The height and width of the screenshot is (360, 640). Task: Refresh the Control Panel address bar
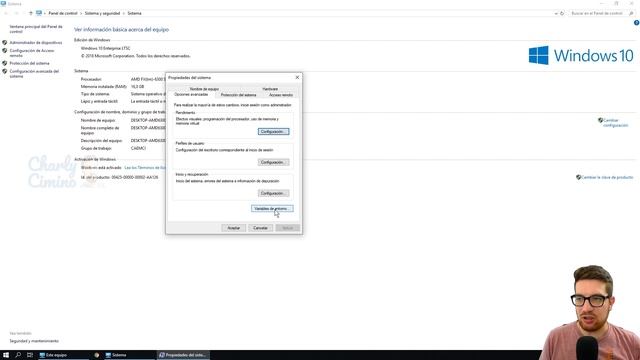tap(562, 13)
